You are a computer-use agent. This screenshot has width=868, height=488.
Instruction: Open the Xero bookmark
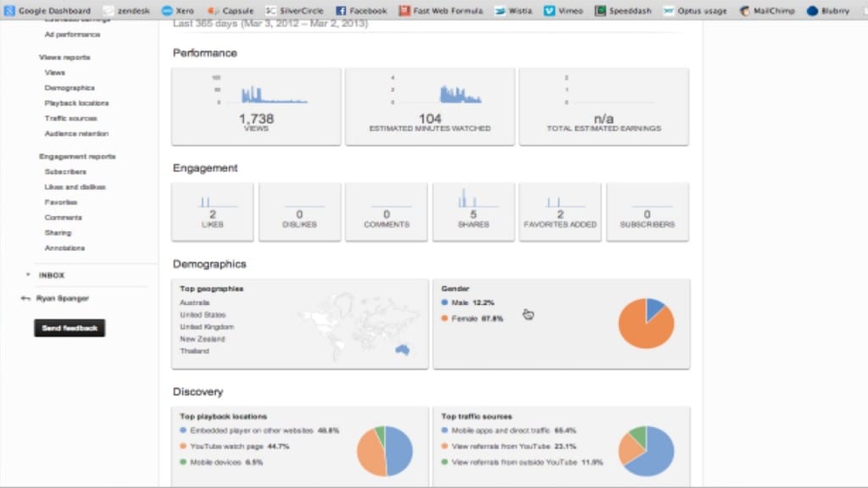coord(178,10)
